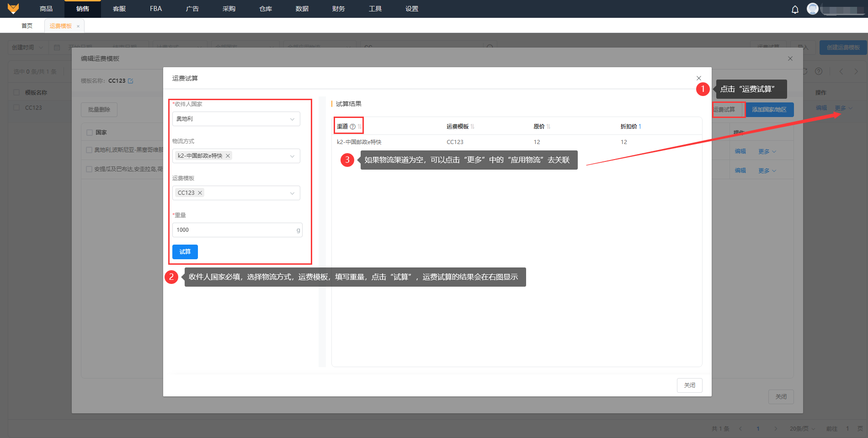Remove the CC123 tag from 运费模板 field
This screenshot has height=438, width=868.
point(200,193)
